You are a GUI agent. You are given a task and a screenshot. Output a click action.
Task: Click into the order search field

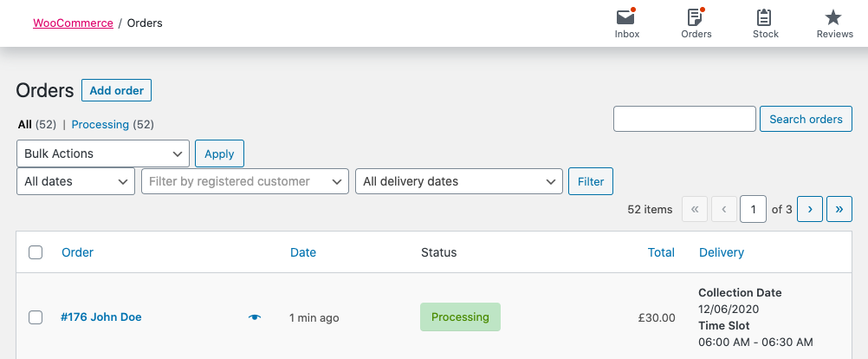(x=684, y=119)
